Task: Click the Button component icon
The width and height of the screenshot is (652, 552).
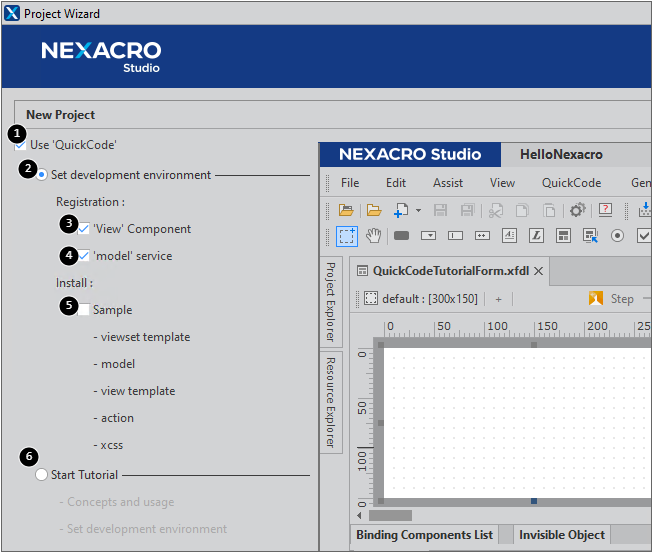Action: 401,236
